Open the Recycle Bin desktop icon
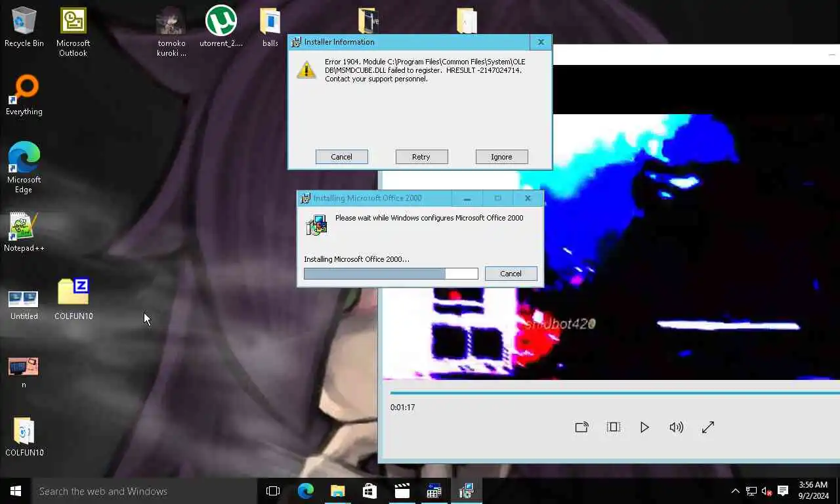This screenshot has width=840, height=504. coord(24,28)
